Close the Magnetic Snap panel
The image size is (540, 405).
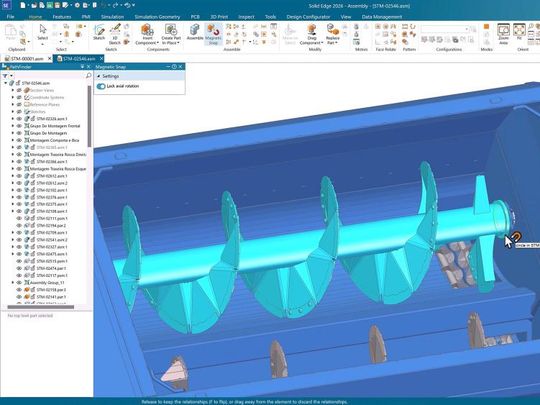[180, 67]
